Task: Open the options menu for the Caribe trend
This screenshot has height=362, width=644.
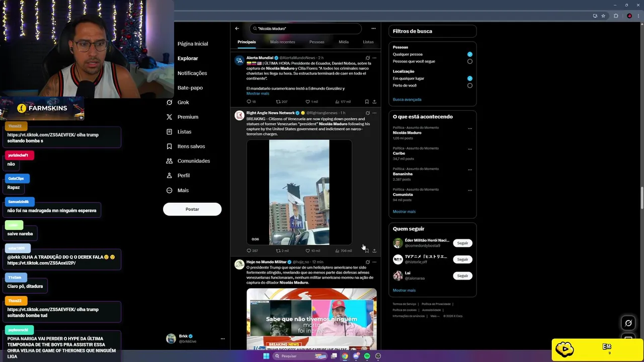Action: click(470, 149)
